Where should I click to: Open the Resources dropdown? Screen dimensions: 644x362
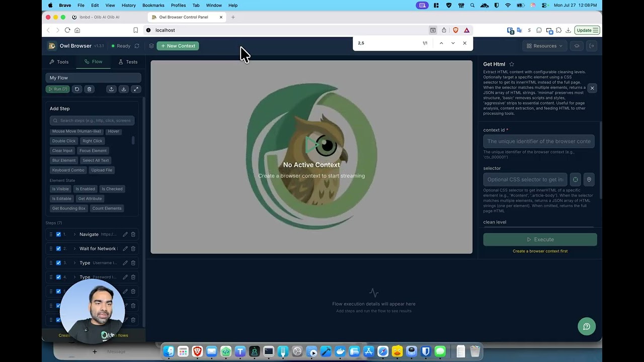click(545, 46)
